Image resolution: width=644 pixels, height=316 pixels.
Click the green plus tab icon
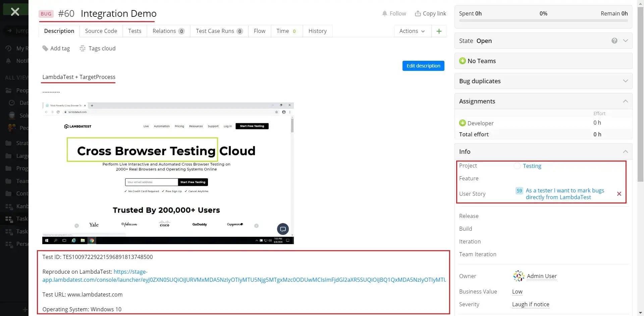pyautogui.click(x=439, y=31)
